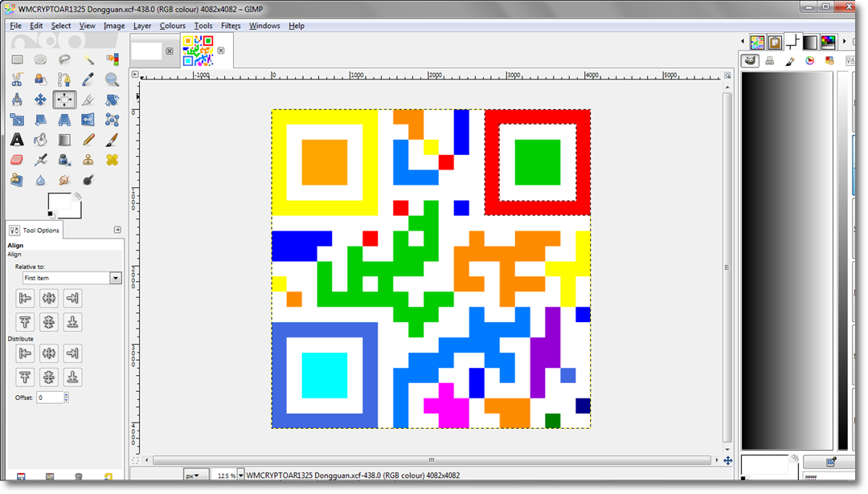Toggle Quick Mask at canvas bottom-left
Viewport: 868px width, 494px height.
[x=135, y=460]
